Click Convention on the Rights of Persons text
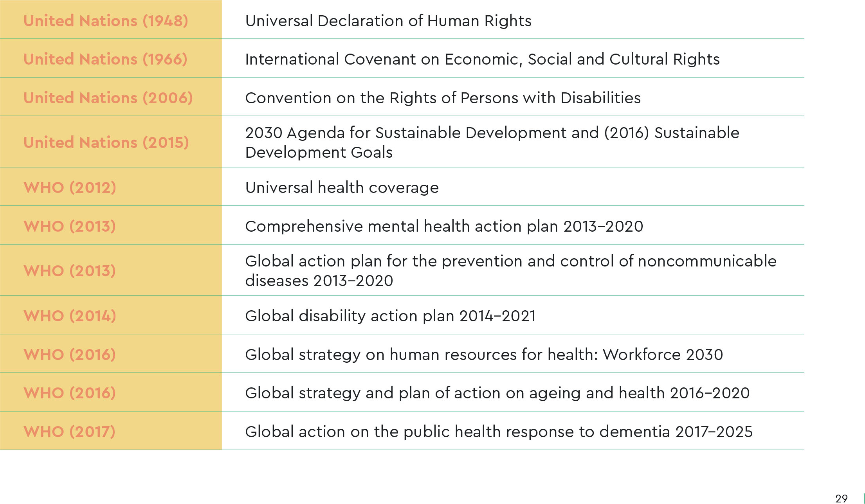Screen dimensions: 865x504 [x=443, y=98]
